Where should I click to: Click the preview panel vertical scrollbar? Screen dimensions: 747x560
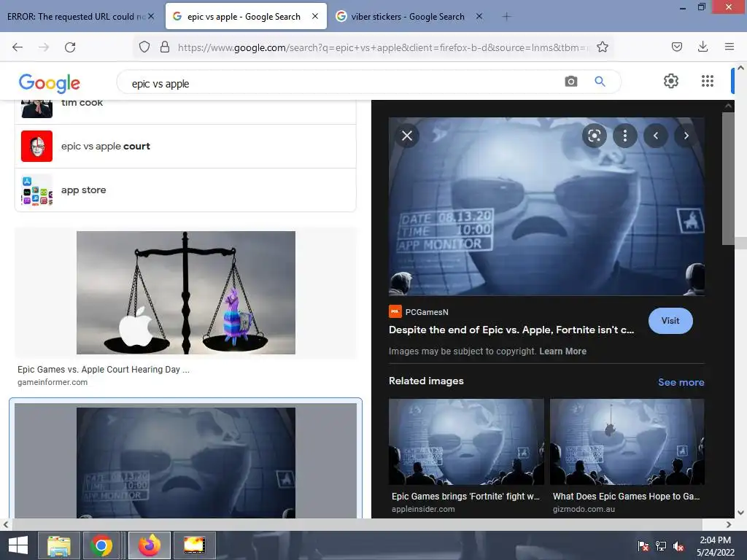click(x=727, y=179)
